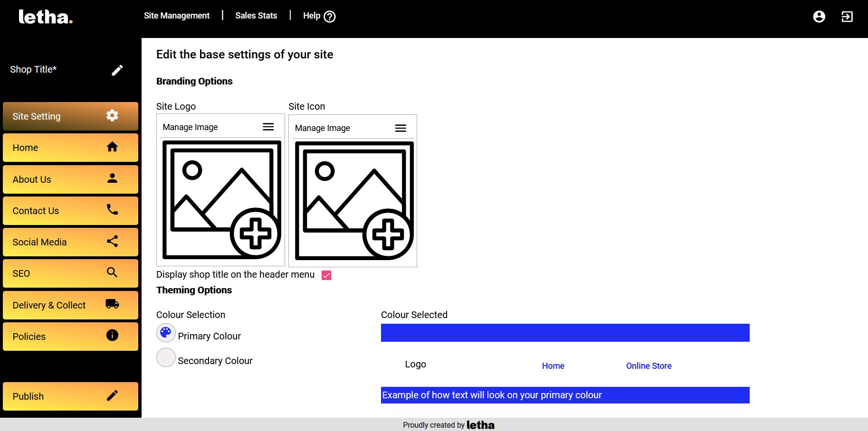Screen dimensions: 868x431
Task: Open the Sales Stats menu item
Action: pos(256,16)
